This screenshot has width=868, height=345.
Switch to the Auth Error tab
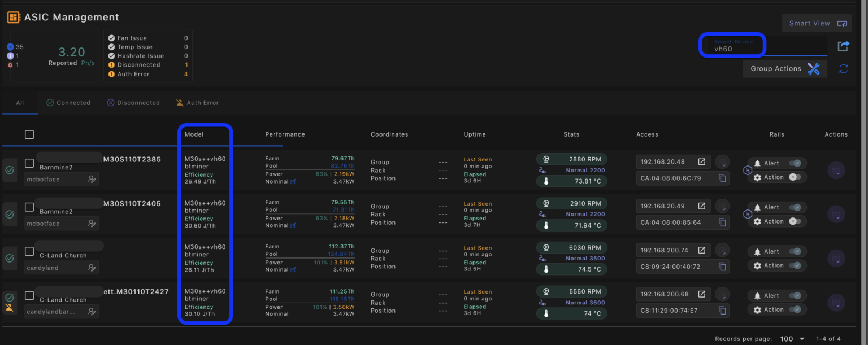pos(197,103)
